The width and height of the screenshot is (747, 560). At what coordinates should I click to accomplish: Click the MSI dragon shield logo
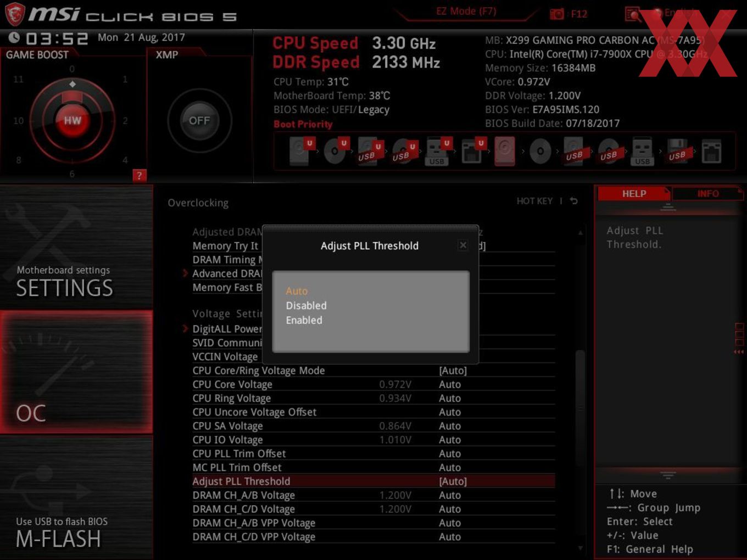(x=14, y=15)
